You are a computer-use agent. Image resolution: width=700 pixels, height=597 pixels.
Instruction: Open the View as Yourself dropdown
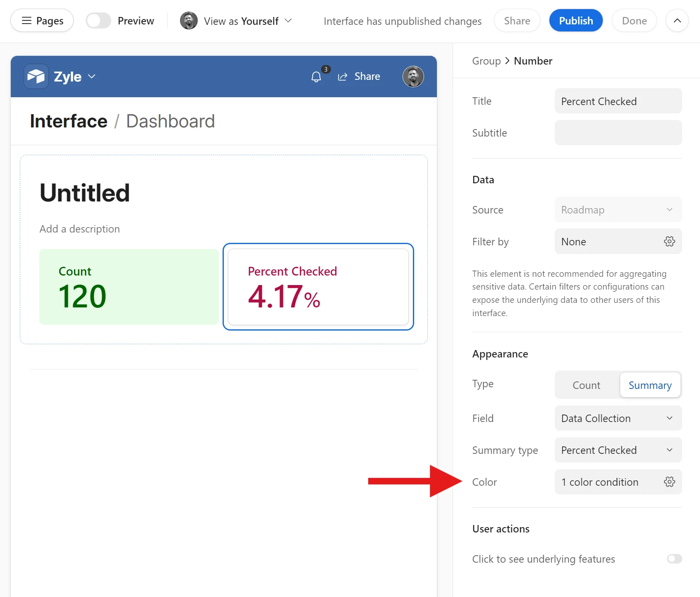pyautogui.click(x=247, y=21)
